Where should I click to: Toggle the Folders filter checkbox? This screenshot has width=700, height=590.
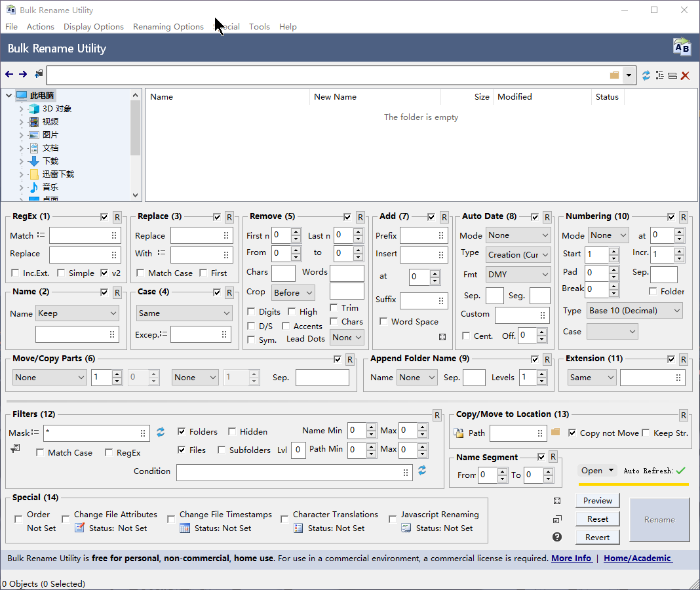pos(182,431)
